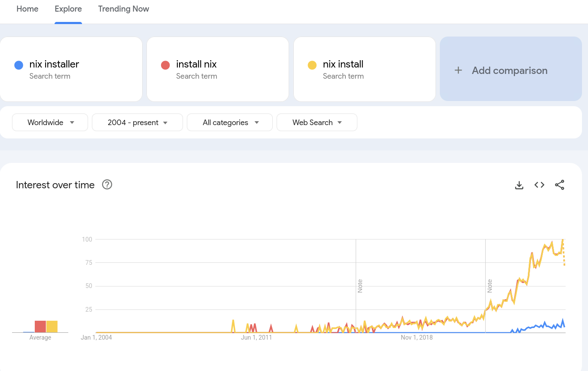Image resolution: width=588 pixels, height=371 pixels.
Task: Share the interest over time chart
Action: click(x=560, y=185)
